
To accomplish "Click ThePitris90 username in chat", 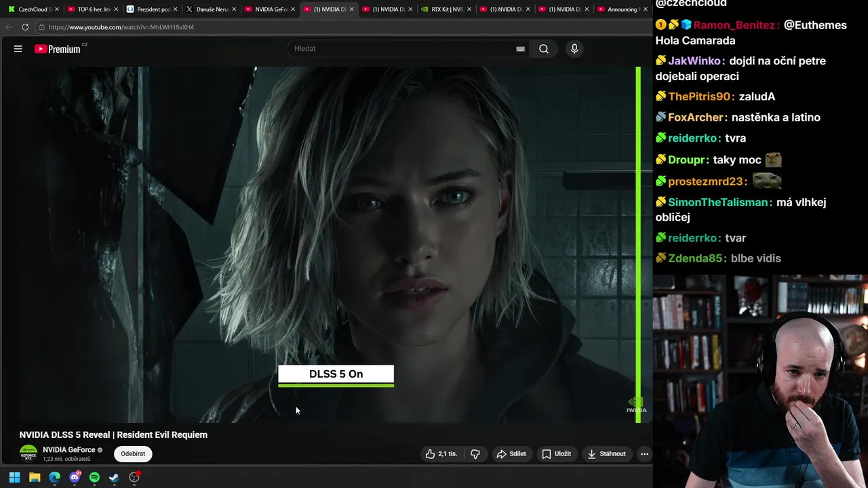I will click(698, 97).
